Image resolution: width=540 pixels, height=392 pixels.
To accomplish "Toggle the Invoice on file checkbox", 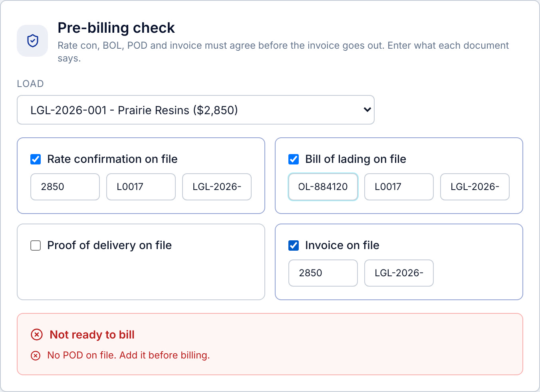I will point(294,245).
